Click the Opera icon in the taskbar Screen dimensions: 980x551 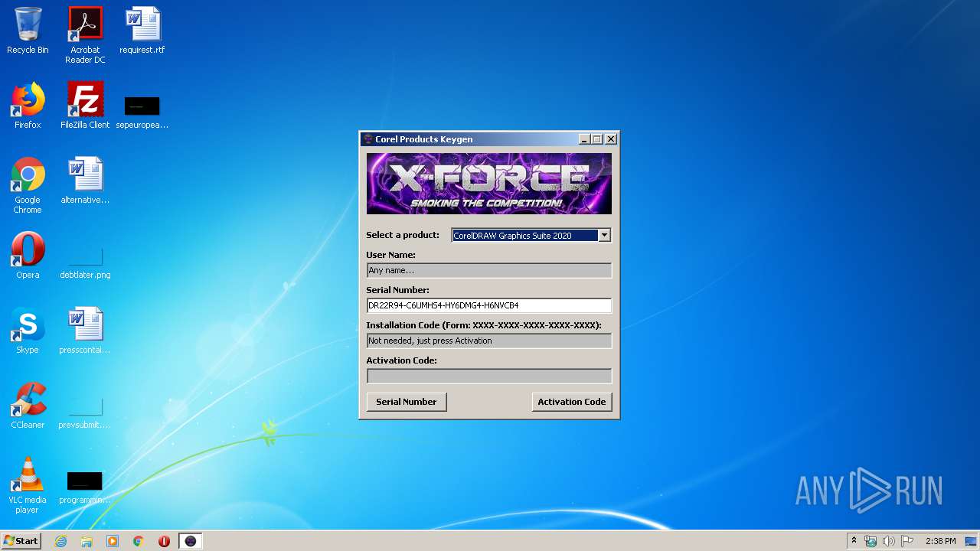[x=164, y=541]
